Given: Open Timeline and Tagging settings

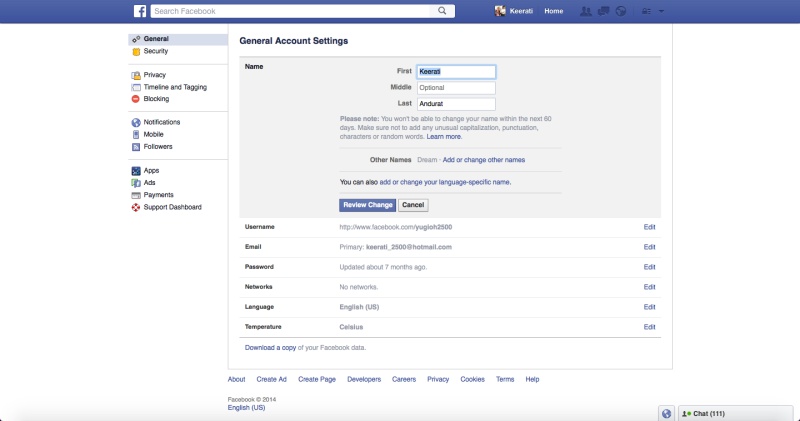Looking at the screenshot, I should (x=175, y=87).
